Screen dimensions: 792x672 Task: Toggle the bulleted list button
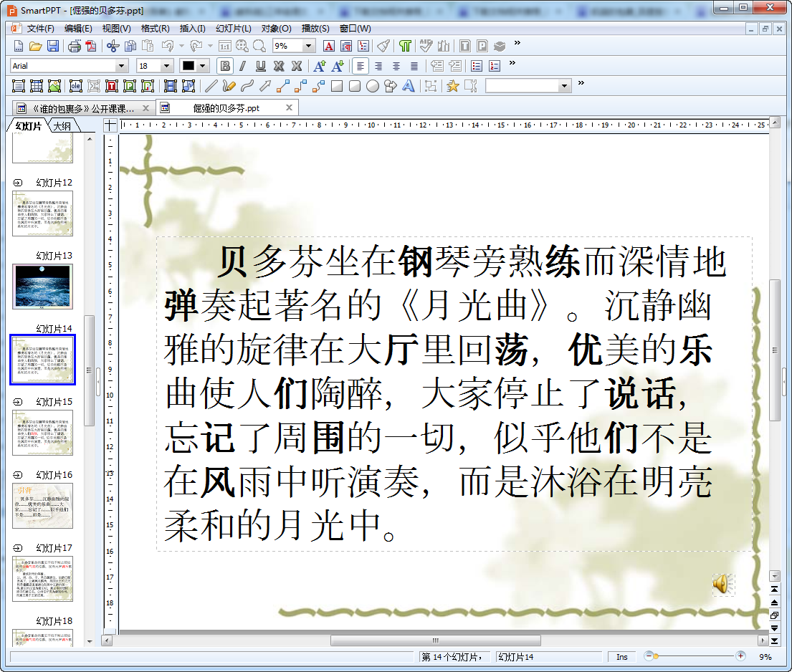coord(477,66)
